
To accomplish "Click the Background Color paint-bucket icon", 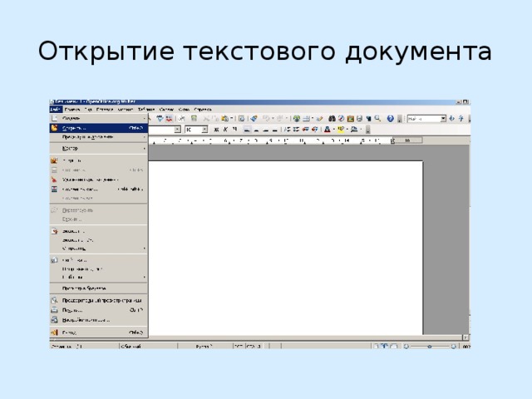I will (x=354, y=130).
